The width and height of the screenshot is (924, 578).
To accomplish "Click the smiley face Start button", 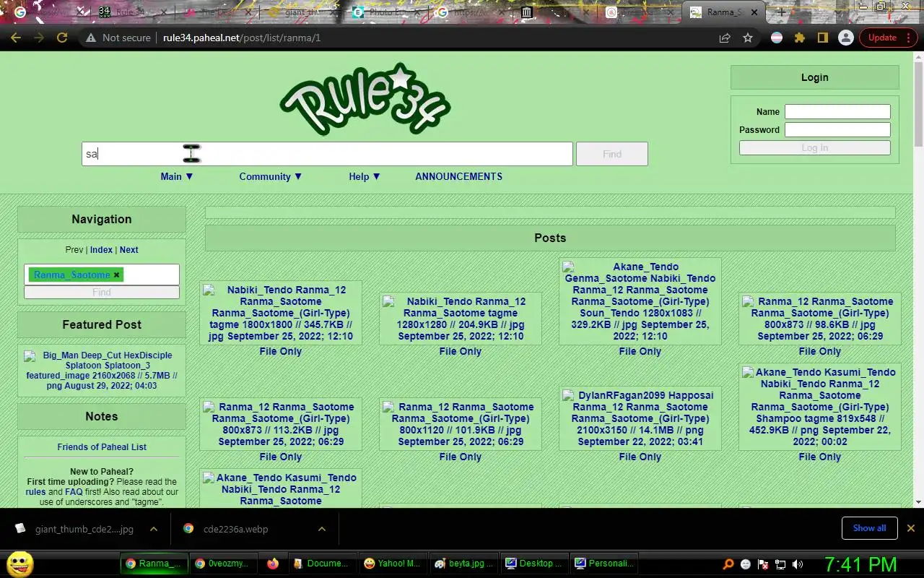I will point(19,564).
